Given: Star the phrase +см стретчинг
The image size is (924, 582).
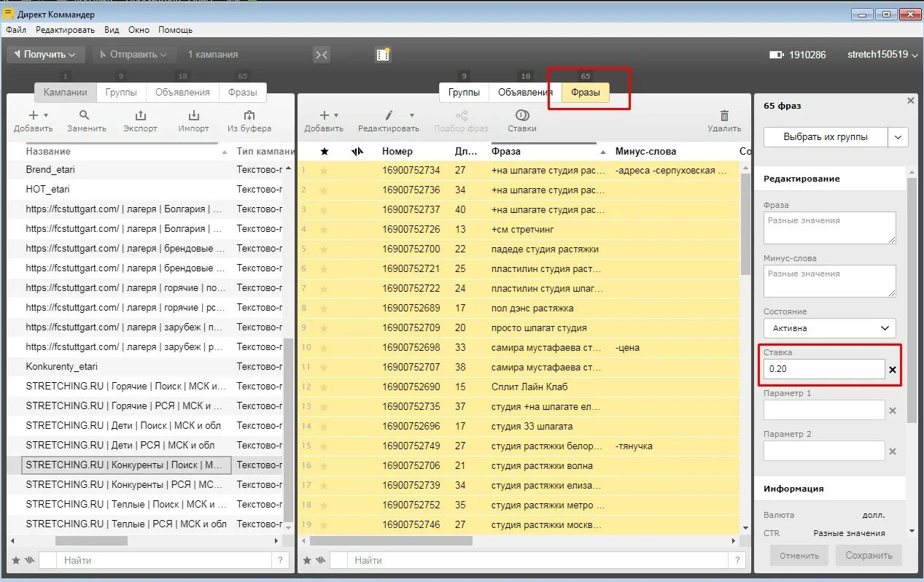Looking at the screenshot, I should (325, 230).
